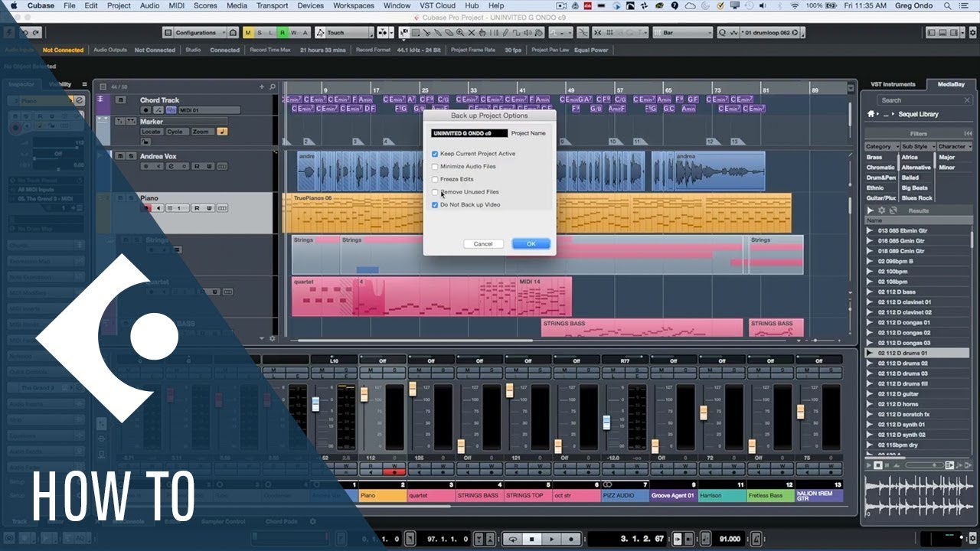Select the Zoom magnifier tool in toolbar
This screenshot has height=551, width=980.
point(459,33)
